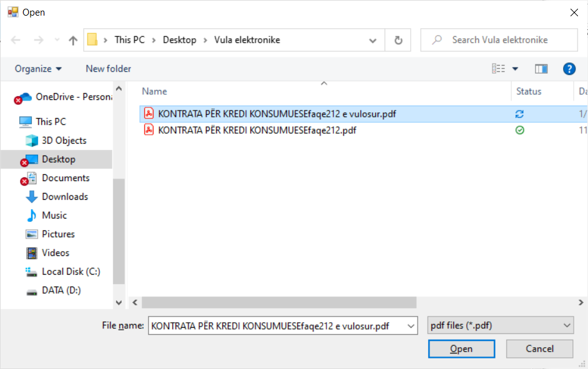The height and width of the screenshot is (369, 588).
Task: Click the PDF icon of KONTRATA faqe212.pdf
Action: [149, 130]
